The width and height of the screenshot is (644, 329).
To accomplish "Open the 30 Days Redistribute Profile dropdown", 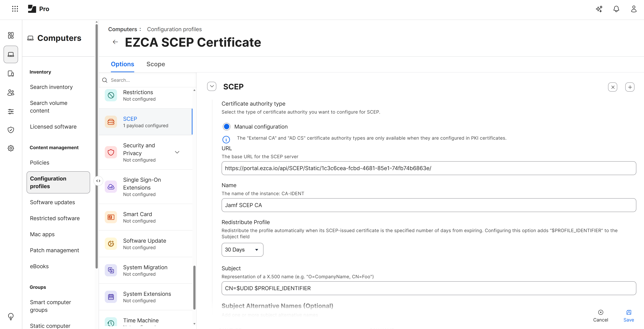I will coord(242,249).
